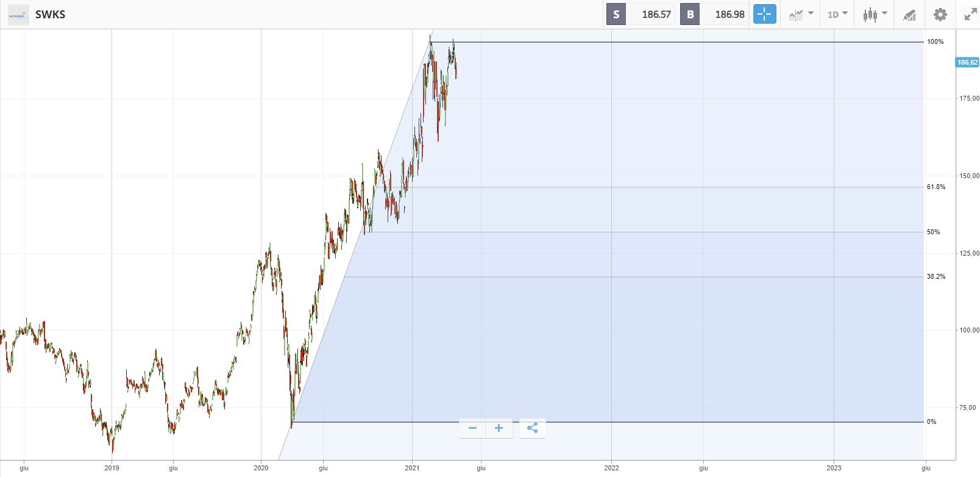
Task: Zoom out with the minus button
Action: (472, 428)
